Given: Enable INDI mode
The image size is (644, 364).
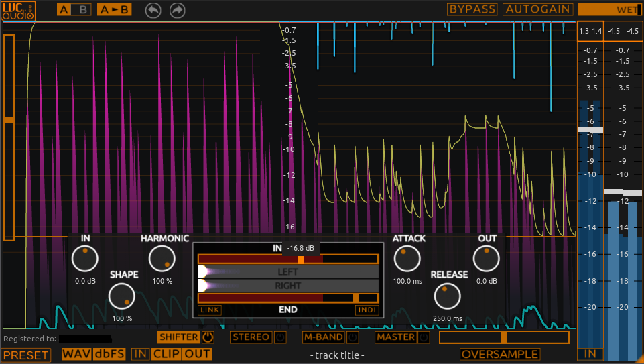Looking at the screenshot, I should click(x=367, y=310).
